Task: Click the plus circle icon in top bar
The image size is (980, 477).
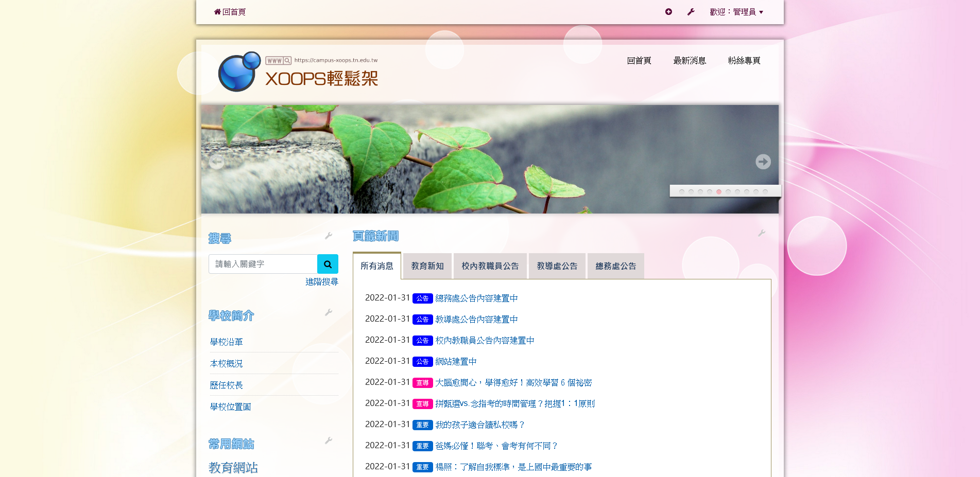Action: (x=668, y=12)
